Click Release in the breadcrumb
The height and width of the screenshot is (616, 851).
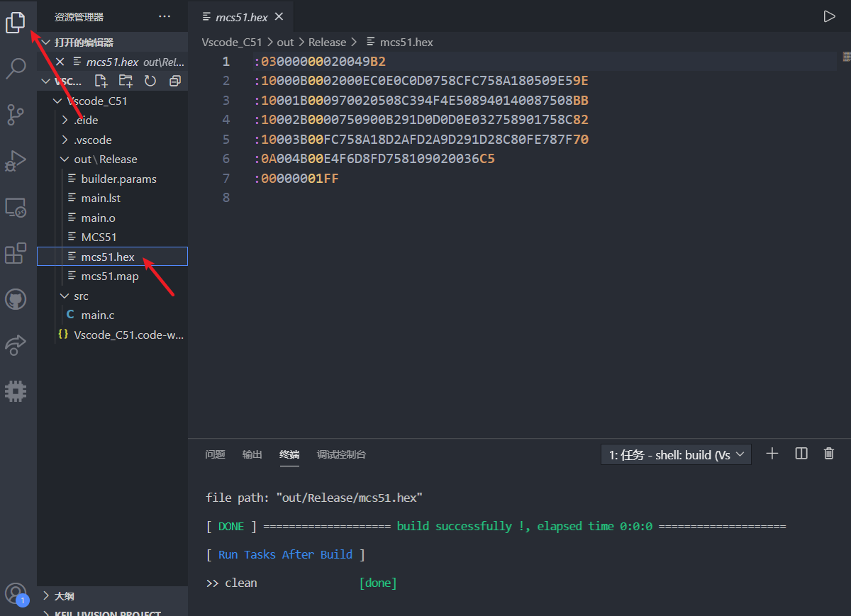point(327,43)
